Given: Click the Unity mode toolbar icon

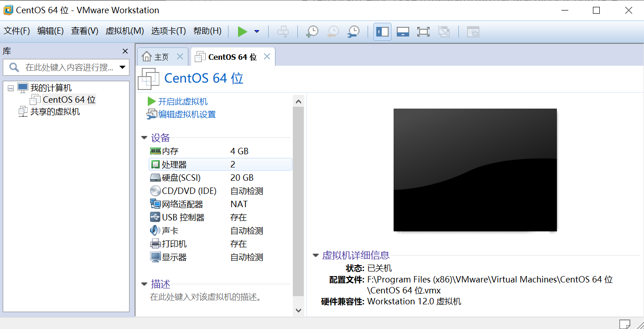Looking at the screenshot, I should pos(444,31).
